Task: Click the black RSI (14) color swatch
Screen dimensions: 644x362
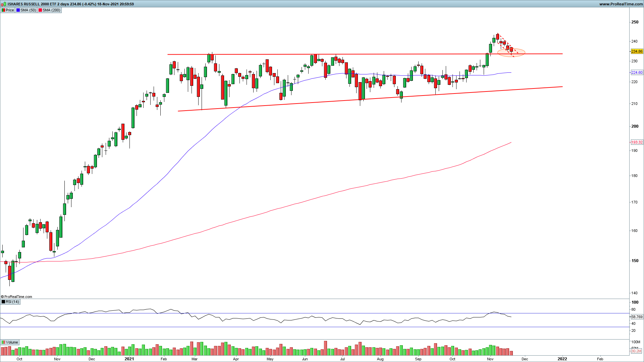Action: (x=3, y=302)
